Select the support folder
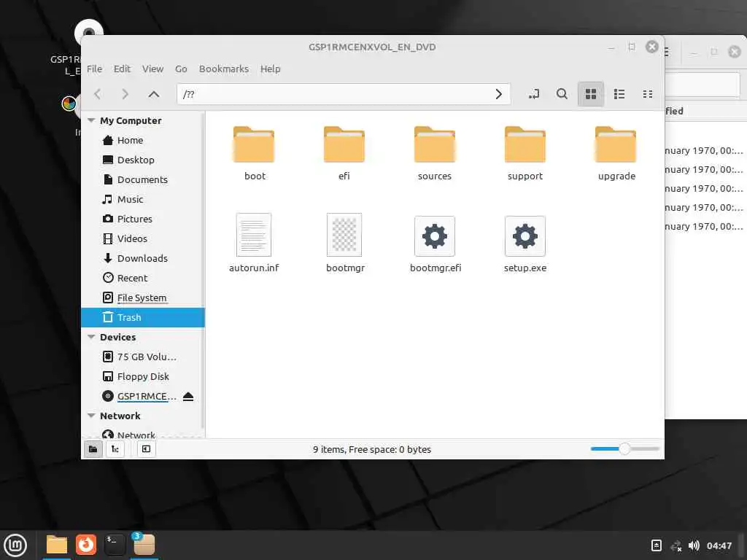 tap(525, 153)
